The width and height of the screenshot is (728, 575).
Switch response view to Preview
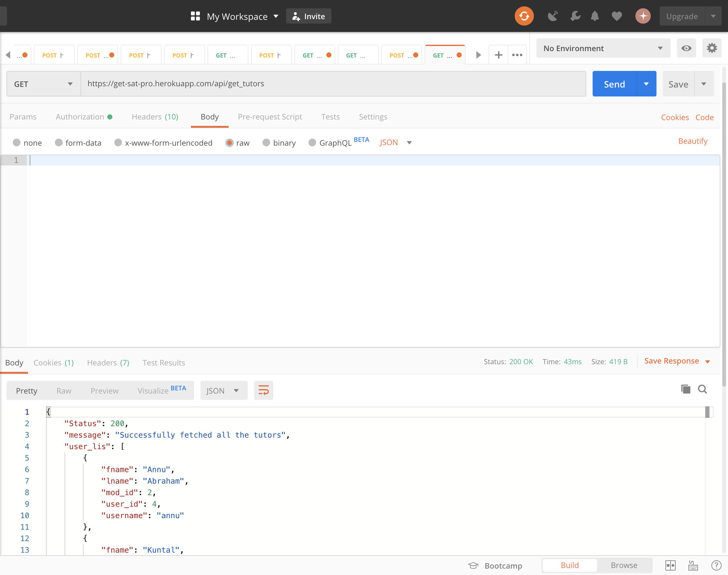[x=104, y=390]
